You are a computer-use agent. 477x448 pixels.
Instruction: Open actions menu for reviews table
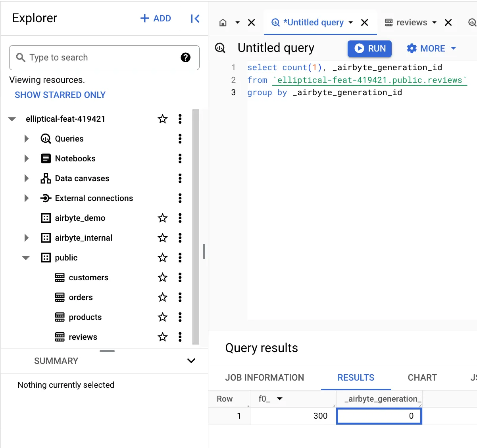pos(180,337)
